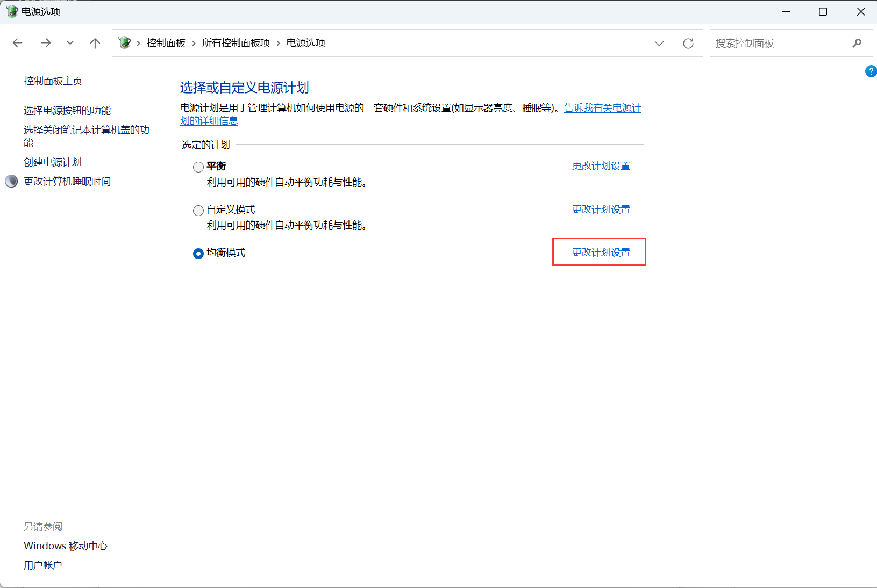Open Windows 移动中心 link
The height and width of the screenshot is (588, 877).
coord(66,546)
